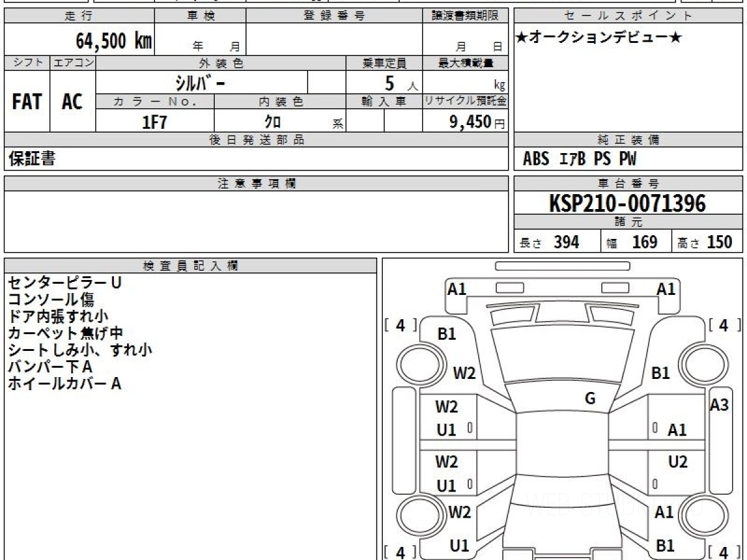Viewport: 747px width, 560px height.
Task: Click the ABS エアB PS PW equipment line
Action: click(580, 159)
